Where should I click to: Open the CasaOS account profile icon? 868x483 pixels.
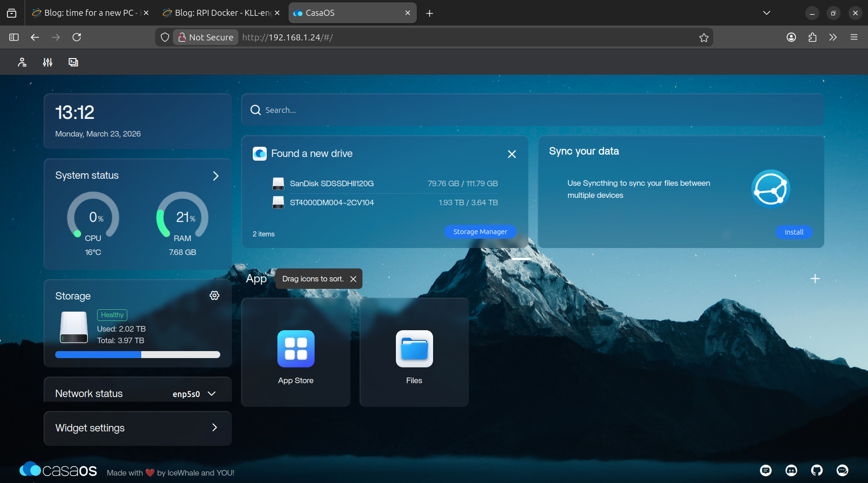click(22, 62)
